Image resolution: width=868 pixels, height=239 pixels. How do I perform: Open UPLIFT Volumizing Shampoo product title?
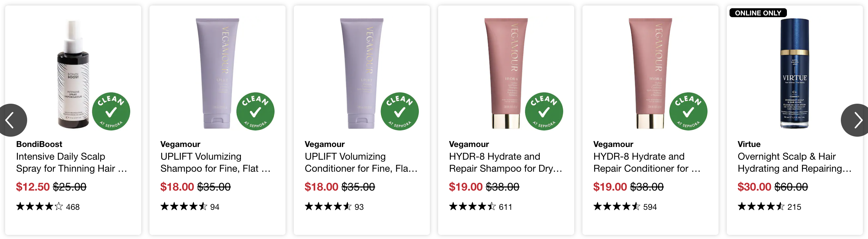215,162
